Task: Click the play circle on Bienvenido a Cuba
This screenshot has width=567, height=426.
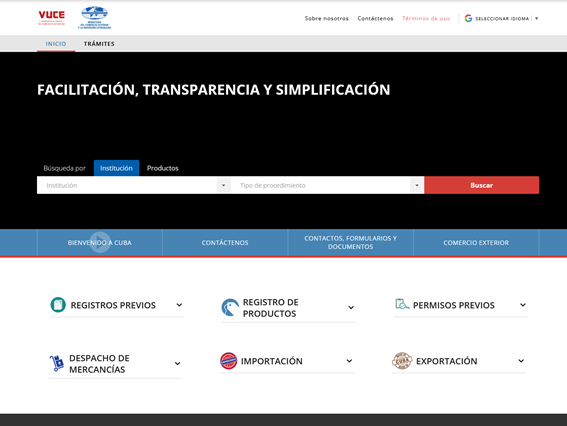Action: pos(100,242)
